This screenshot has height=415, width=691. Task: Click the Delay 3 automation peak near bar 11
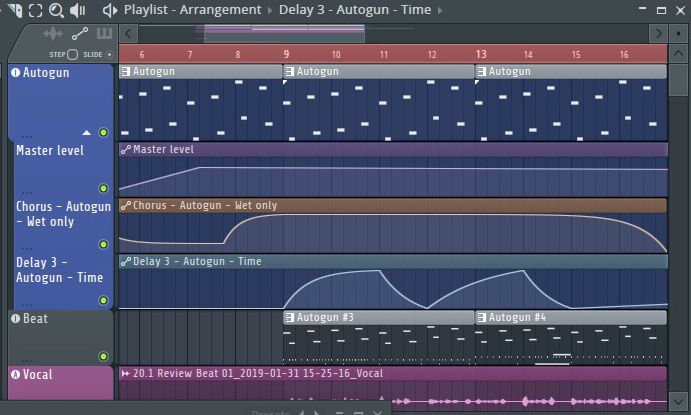(379, 270)
